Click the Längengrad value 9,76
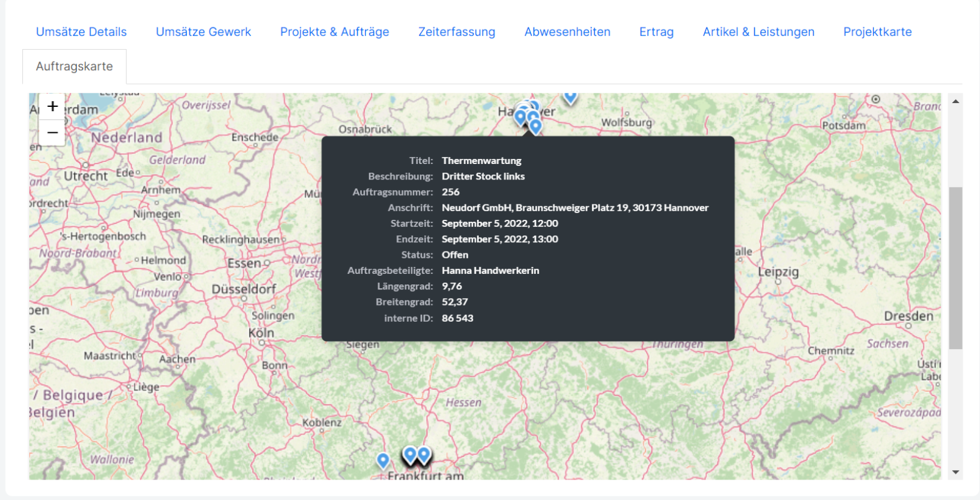This screenshot has width=980, height=500. [452, 286]
